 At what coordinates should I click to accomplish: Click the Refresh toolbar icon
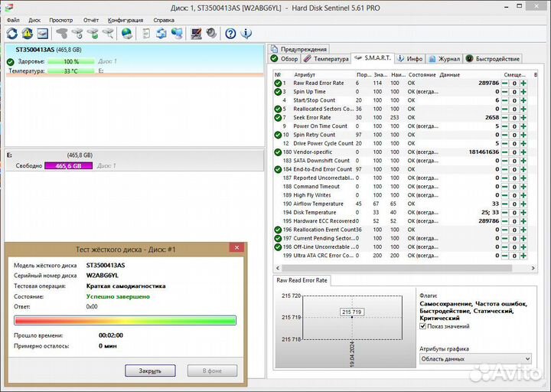click(11, 34)
